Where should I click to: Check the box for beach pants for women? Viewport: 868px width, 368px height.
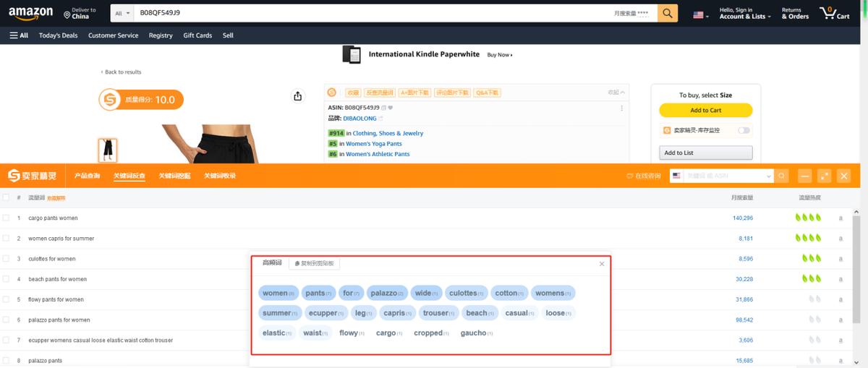6,279
